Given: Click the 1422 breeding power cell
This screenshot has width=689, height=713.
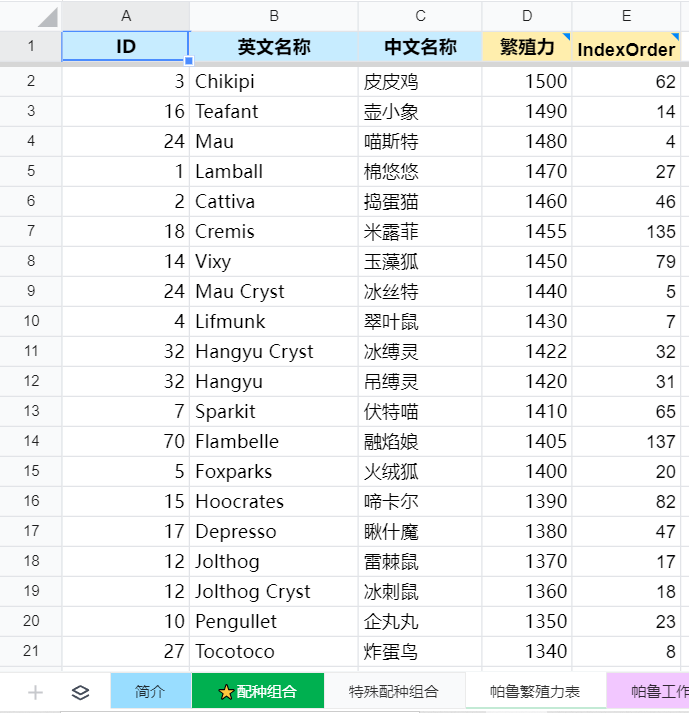Looking at the screenshot, I should [527, 351].
